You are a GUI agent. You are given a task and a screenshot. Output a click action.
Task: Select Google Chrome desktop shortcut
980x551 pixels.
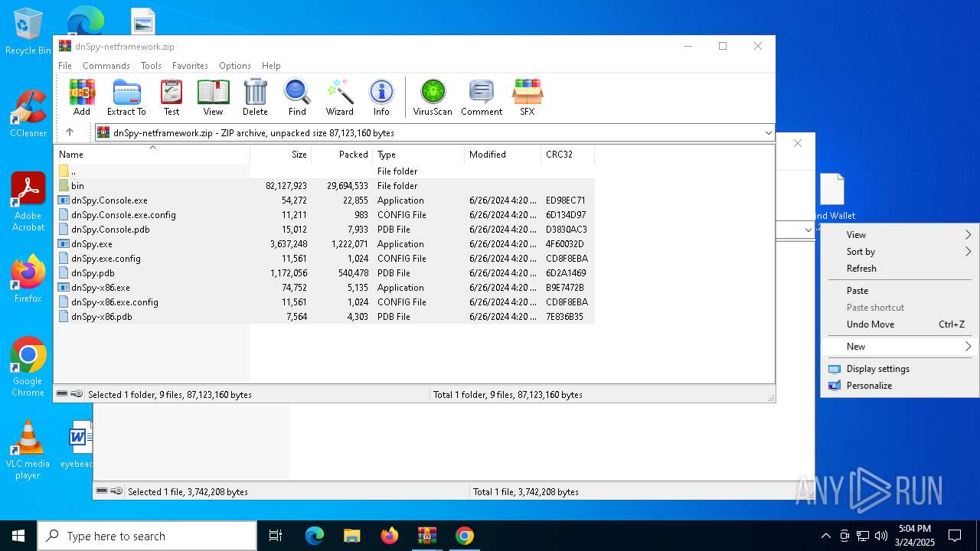[x=28, y=367]
